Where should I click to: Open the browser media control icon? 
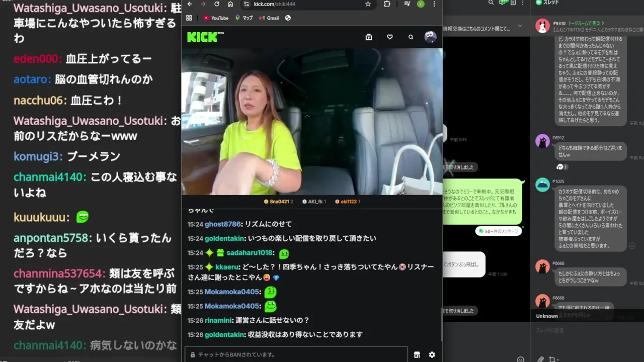coord(407,4)
